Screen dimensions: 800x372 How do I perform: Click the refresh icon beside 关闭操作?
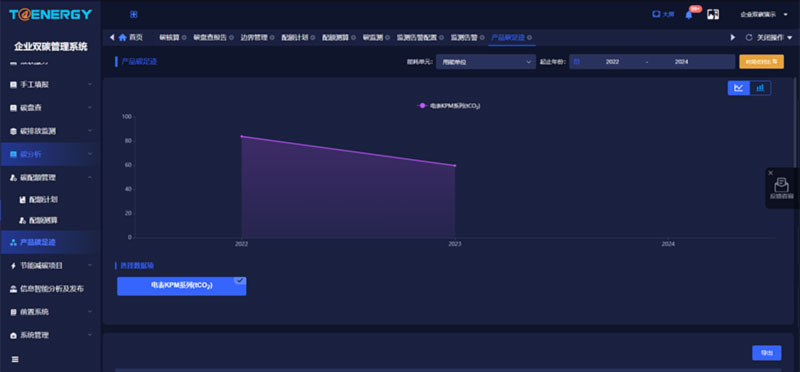tap(749, 37)
